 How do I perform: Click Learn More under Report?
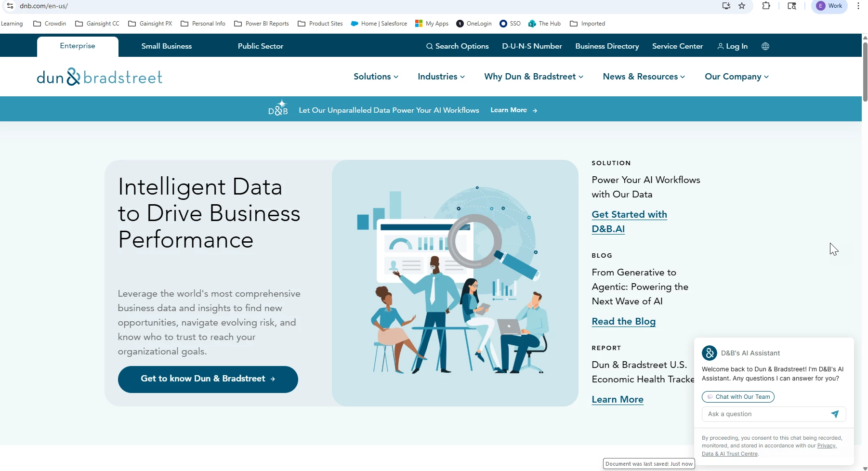[618, 400]
